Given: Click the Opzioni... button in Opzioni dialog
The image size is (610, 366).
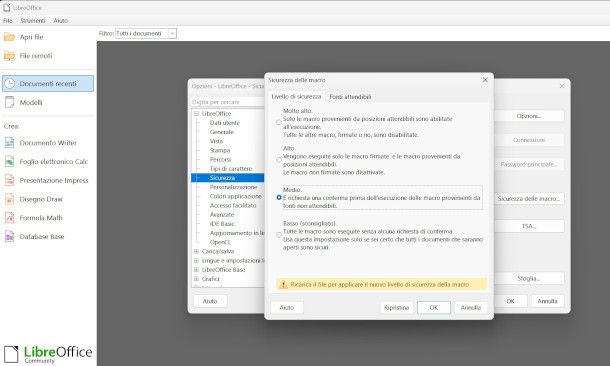Looking at the screenshot, I should pyautogui.click(x=529, y=116).
